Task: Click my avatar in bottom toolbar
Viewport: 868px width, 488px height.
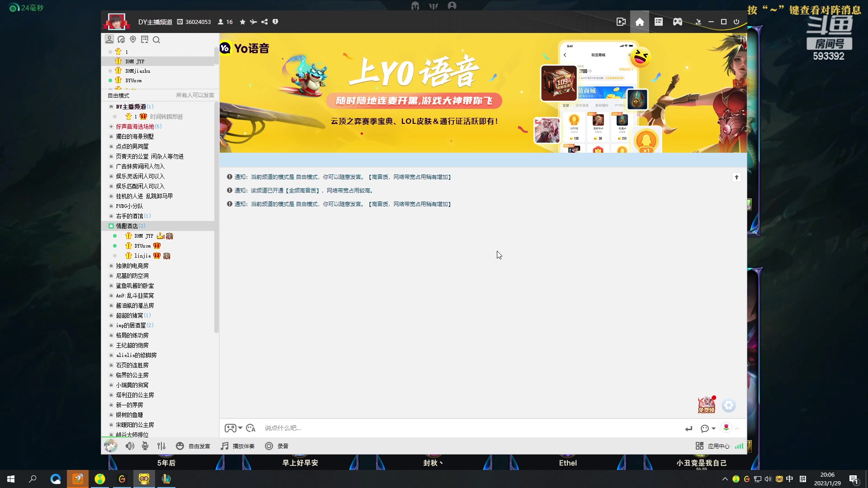Action: pos(111,446)
